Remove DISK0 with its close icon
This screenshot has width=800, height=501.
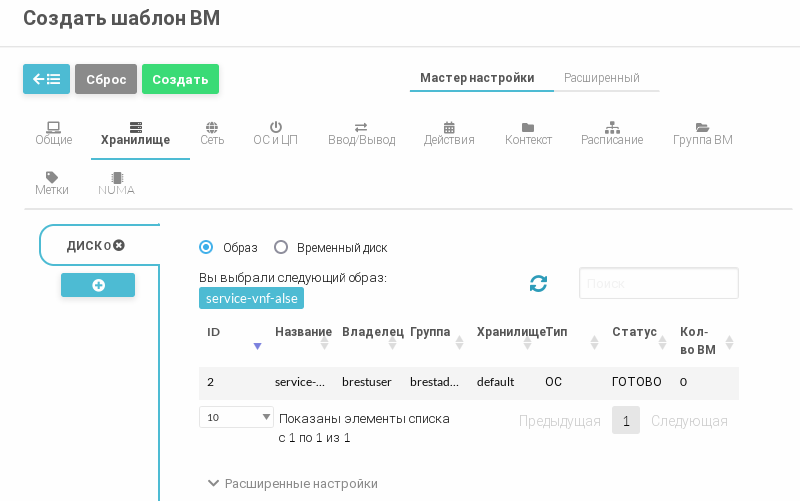119,245
